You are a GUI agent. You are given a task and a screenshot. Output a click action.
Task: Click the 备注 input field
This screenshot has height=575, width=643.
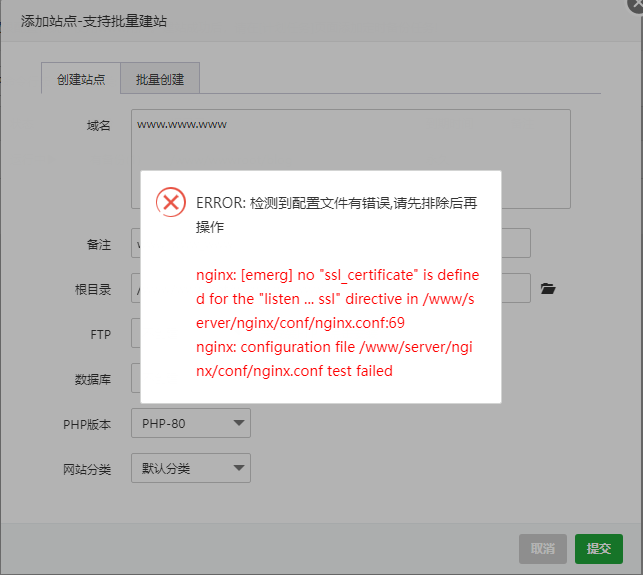tap(331, 243)
